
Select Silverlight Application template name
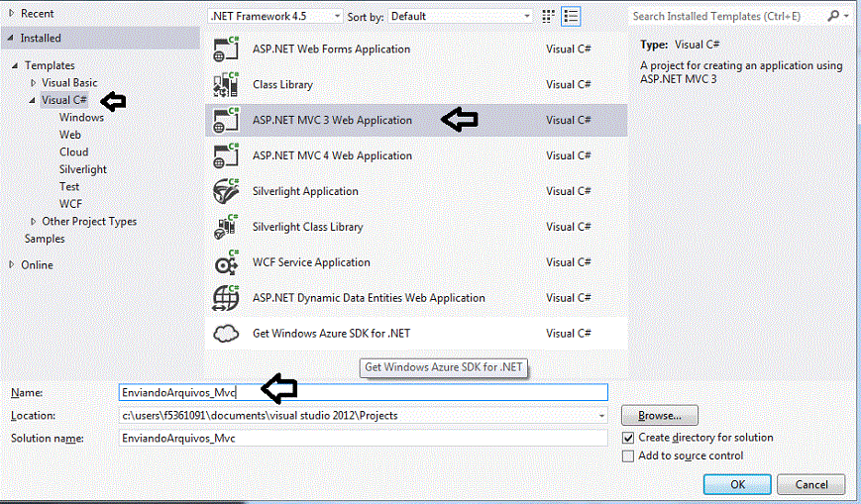[x=305, y=191]
